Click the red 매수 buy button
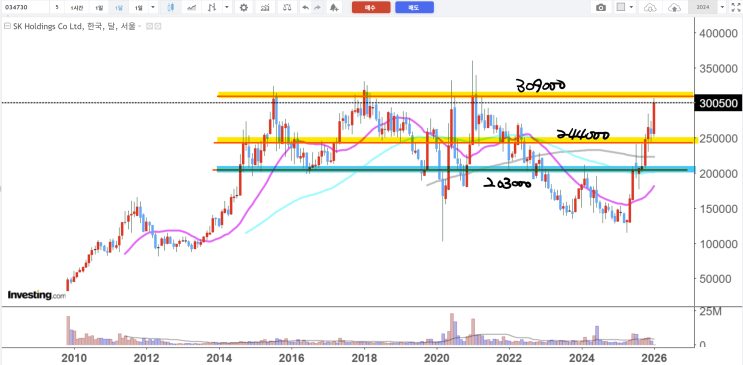 click(371, 7)
